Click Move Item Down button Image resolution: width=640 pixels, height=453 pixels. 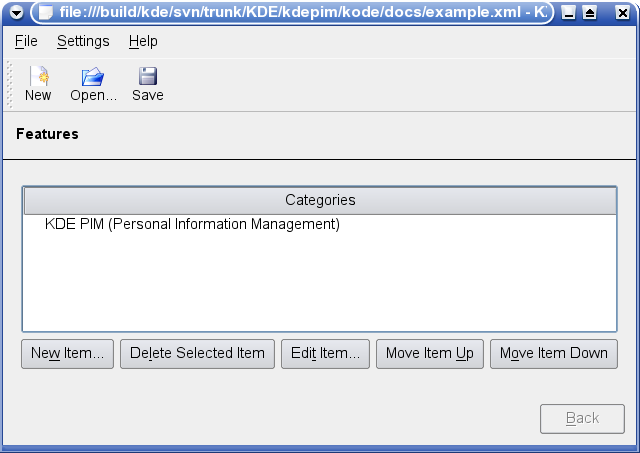554,353
